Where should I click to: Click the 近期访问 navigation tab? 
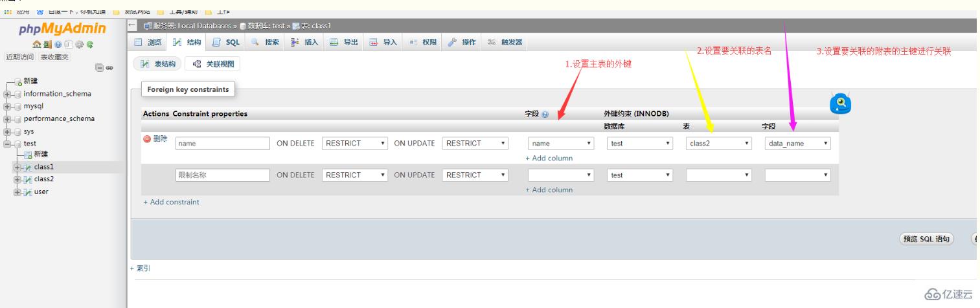pyautogui.click(x=20, y=57)
